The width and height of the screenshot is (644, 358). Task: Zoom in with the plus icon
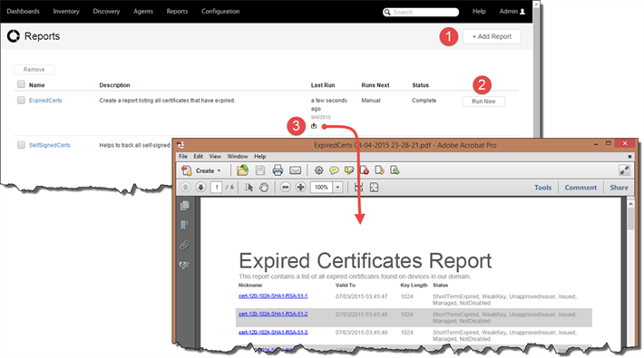300,188
